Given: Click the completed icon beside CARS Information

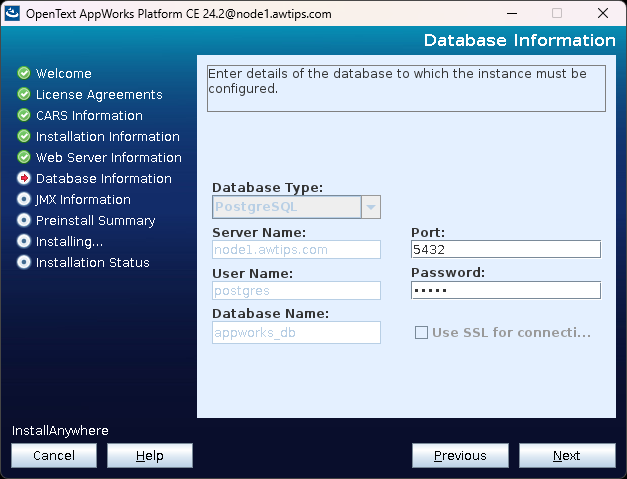Looking at the screenshot, I should (24, 116).
